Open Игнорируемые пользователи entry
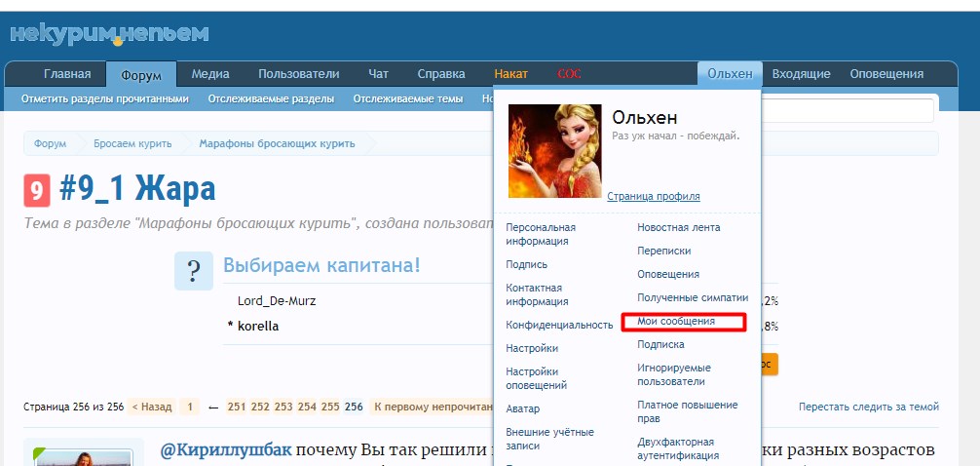 coord(674,374)
